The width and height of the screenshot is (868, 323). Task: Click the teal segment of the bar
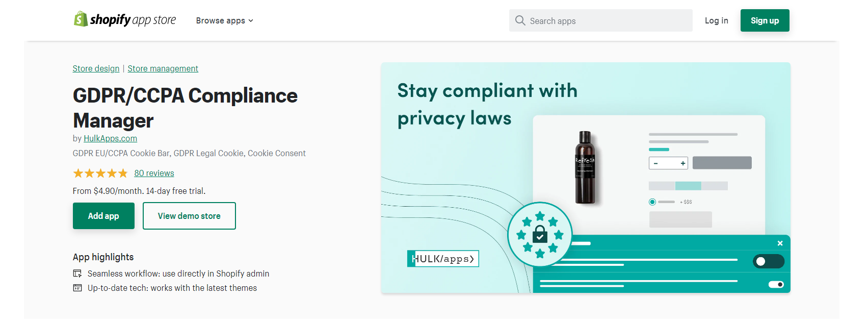point(688,186)
